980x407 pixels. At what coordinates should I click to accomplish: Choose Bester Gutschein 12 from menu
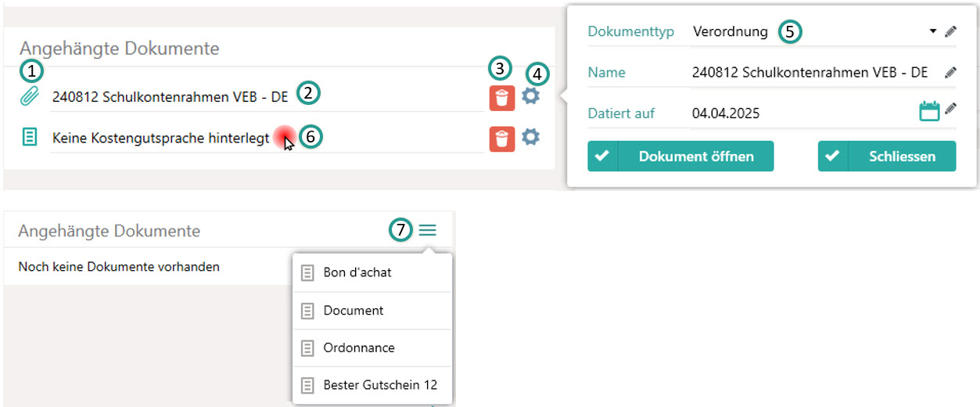coord(372,385)
